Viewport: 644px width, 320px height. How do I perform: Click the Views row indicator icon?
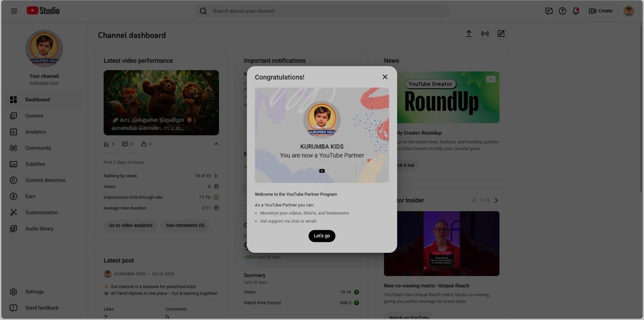(216, 187)
